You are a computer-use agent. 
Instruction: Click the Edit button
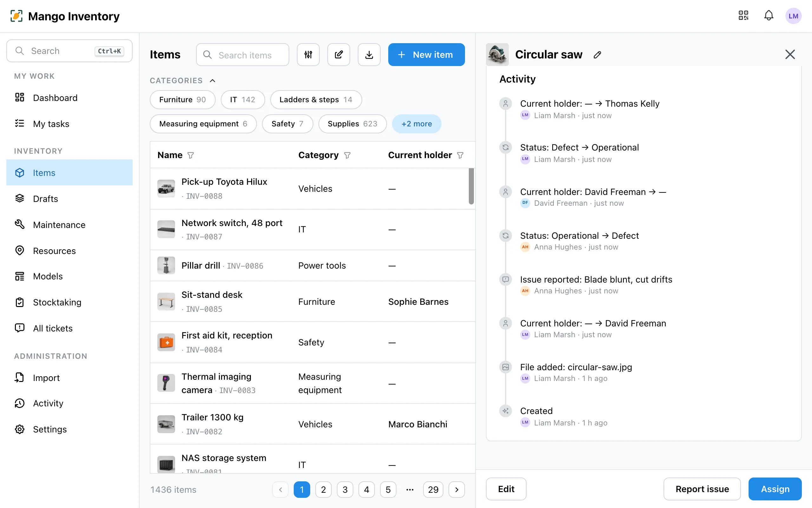[x=506, y=489]
